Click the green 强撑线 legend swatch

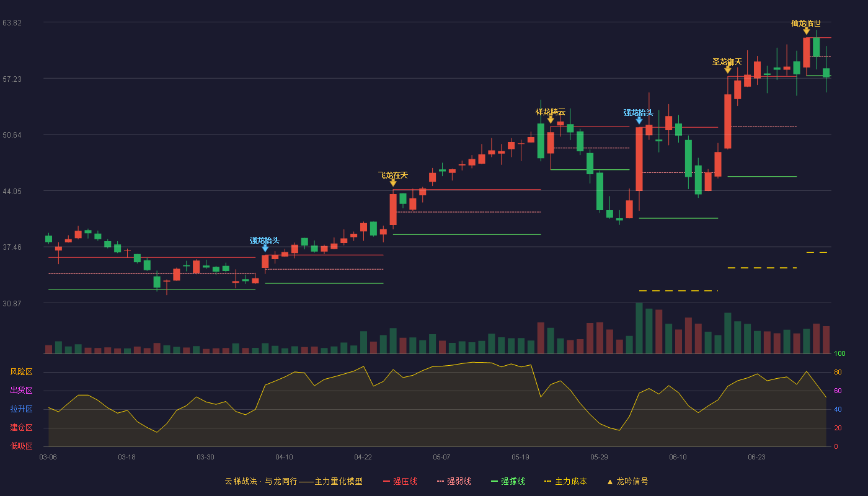(494, 481)
